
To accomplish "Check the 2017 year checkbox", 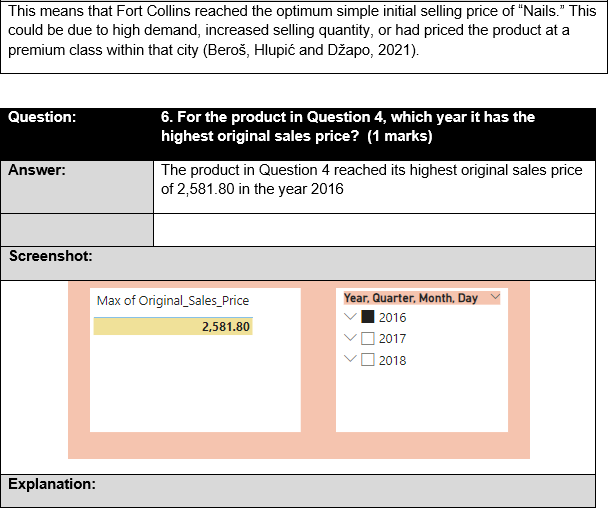I will (368, 339).
